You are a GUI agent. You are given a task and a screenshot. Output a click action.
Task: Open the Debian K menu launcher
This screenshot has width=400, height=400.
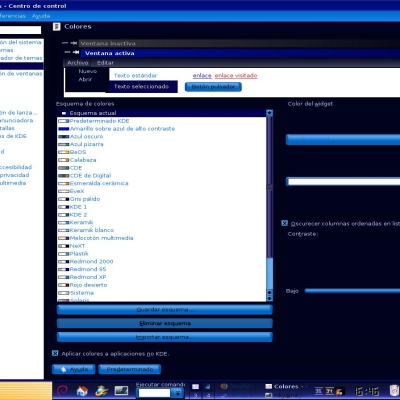point(62,390)
